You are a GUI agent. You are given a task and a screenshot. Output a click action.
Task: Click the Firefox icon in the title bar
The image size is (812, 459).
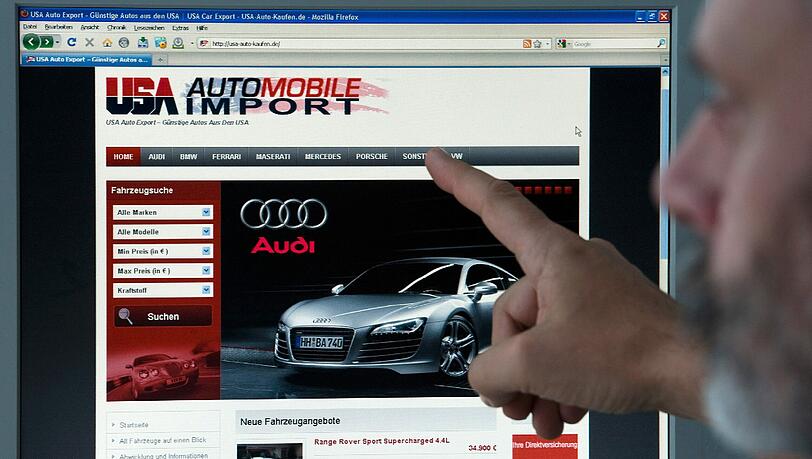[x=24, y=14]
